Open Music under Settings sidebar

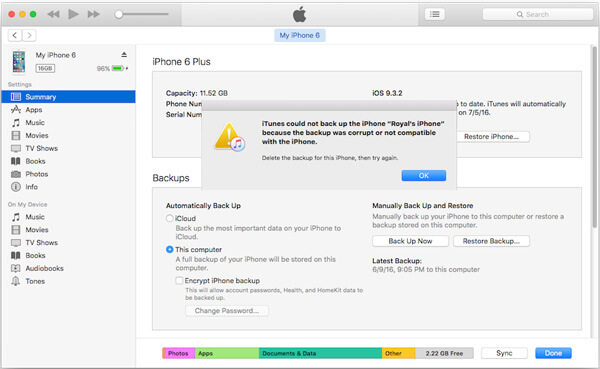coord(68,122)
